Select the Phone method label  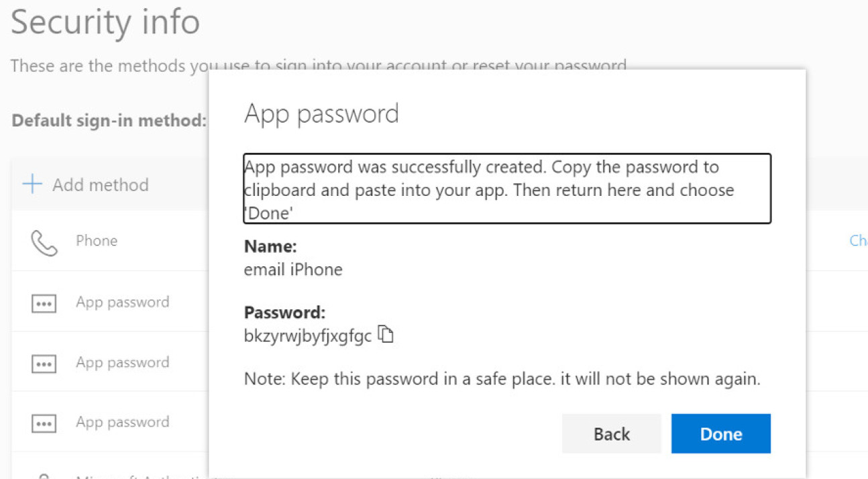(97, 241)
